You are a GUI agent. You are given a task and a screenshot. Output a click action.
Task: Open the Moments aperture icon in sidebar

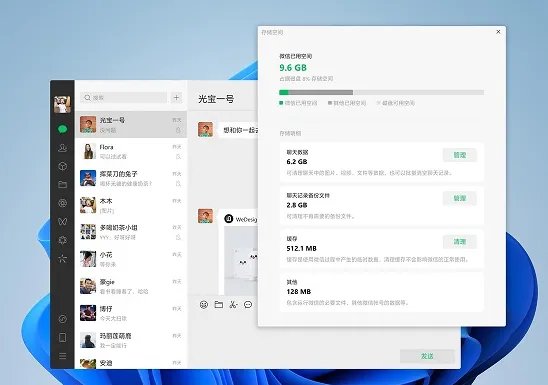[x=63, y=203]
